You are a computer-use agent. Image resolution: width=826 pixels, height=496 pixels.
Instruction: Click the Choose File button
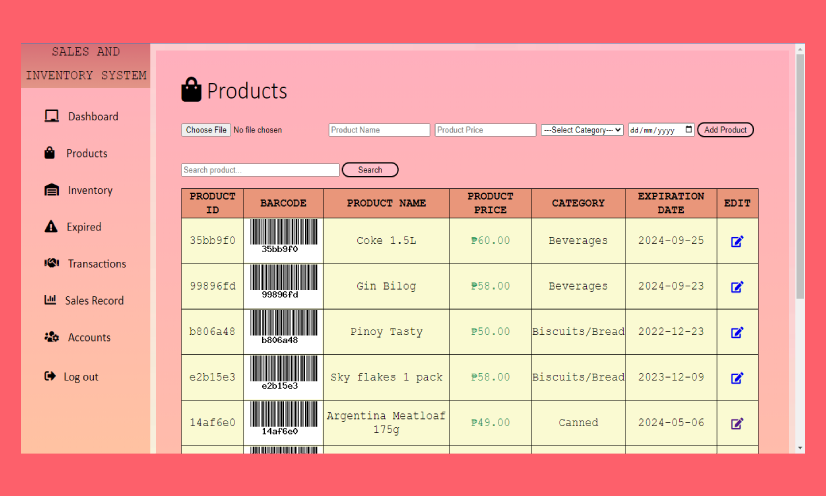tap(206, 130)
